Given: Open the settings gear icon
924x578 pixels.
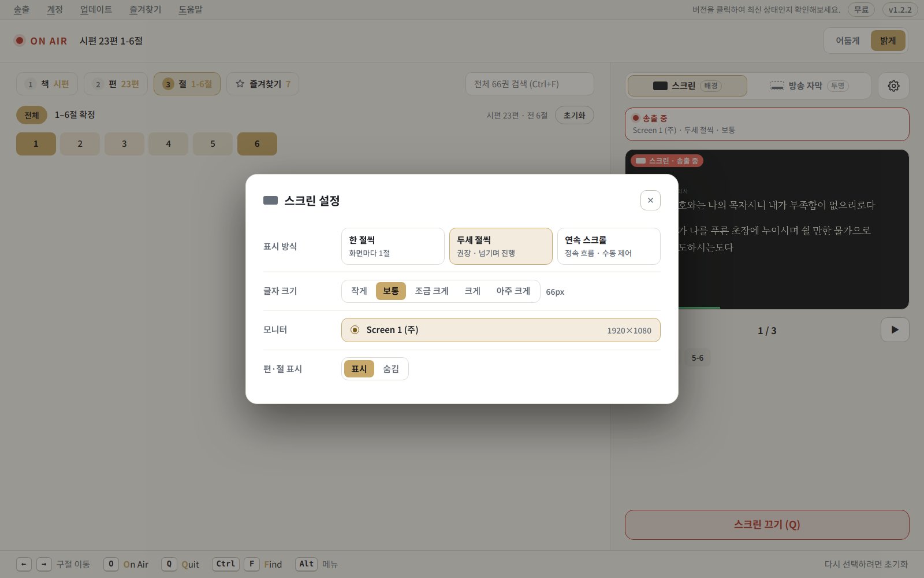Looking at the screenshot, I should pos(893,86).
